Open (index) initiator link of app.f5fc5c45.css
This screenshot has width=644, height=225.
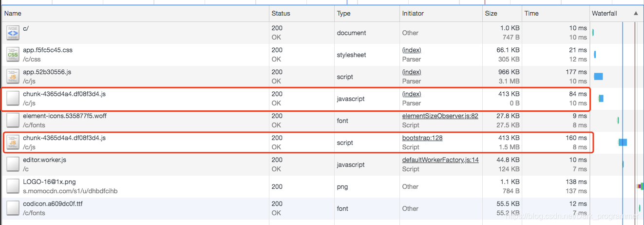pyautogui.click(x=412, y=50)
